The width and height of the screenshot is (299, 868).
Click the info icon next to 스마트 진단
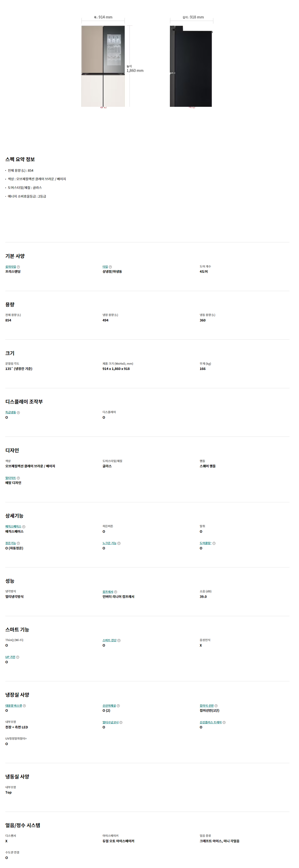(x=119, y=640)
